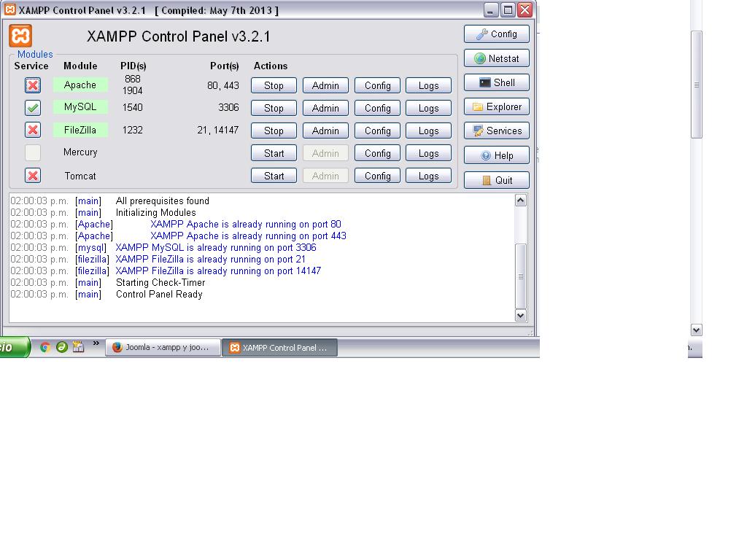Select XAMPP Control Panel taskbar item
Viewport: 747px width, 560px height.
coord(280,348)
